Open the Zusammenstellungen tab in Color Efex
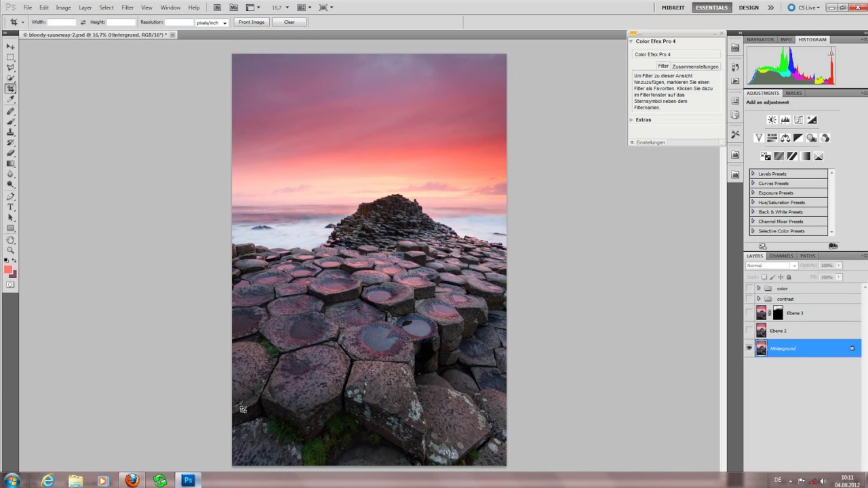The image size is (868, 488). coord(695,66)
